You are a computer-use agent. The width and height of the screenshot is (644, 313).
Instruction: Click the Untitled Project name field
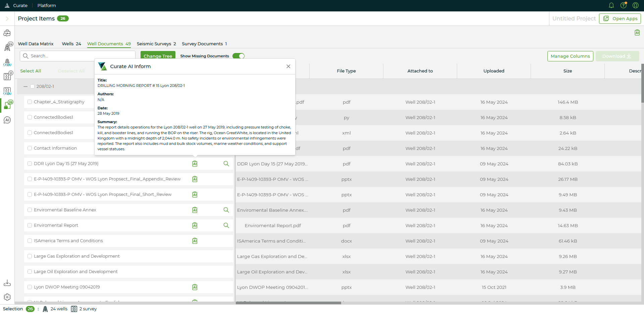(574, 18)
